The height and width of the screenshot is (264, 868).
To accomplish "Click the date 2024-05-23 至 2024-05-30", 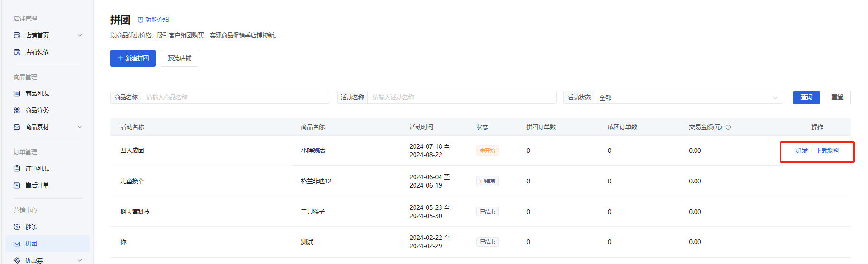I will pos(430,212).
